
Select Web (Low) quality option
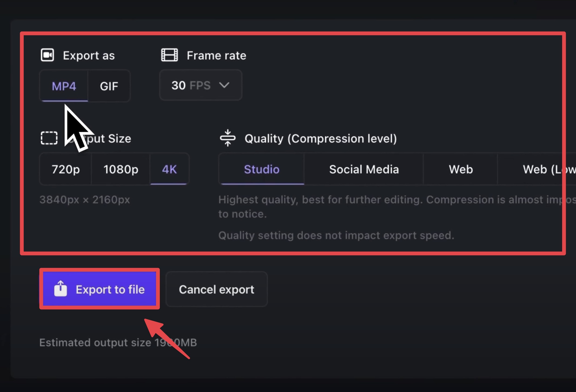(537, 169)
